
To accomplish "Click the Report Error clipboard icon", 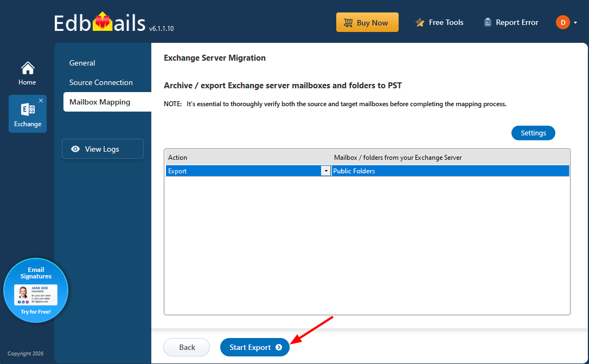I will pyautogui.click(x=488, y=23).
